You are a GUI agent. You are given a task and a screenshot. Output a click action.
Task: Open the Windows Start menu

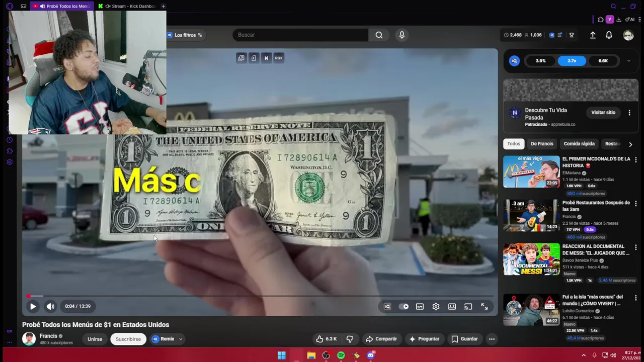282,355
